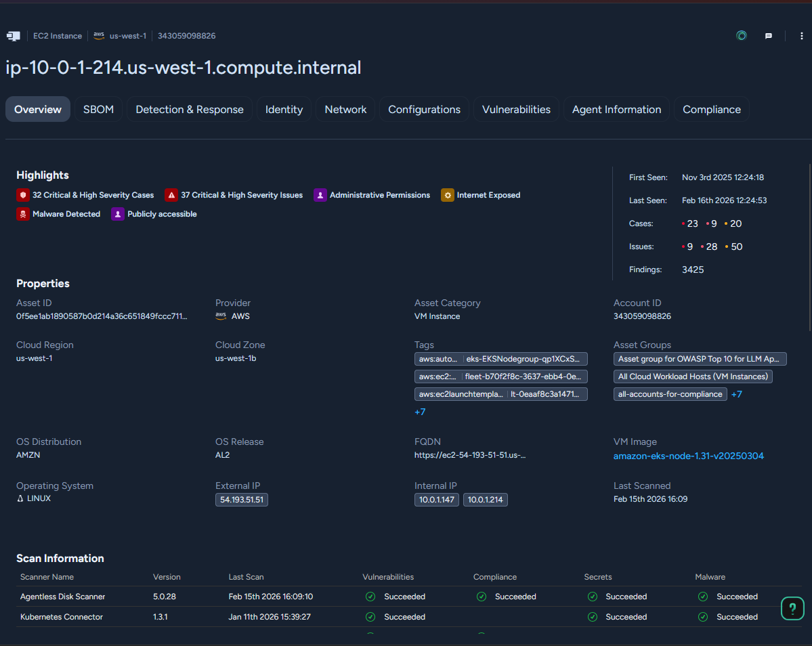Image resolution: width=812 pixels, height=646 pixels.
Task: Click Kubernetes Connector Vulnerabilities check icon
Action: pos(370,617)
